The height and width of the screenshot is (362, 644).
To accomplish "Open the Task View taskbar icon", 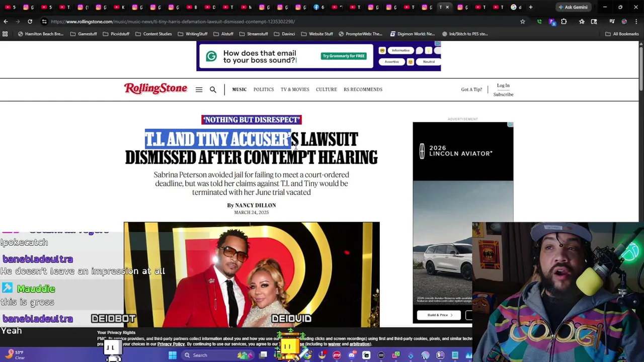I will point(263,355).
